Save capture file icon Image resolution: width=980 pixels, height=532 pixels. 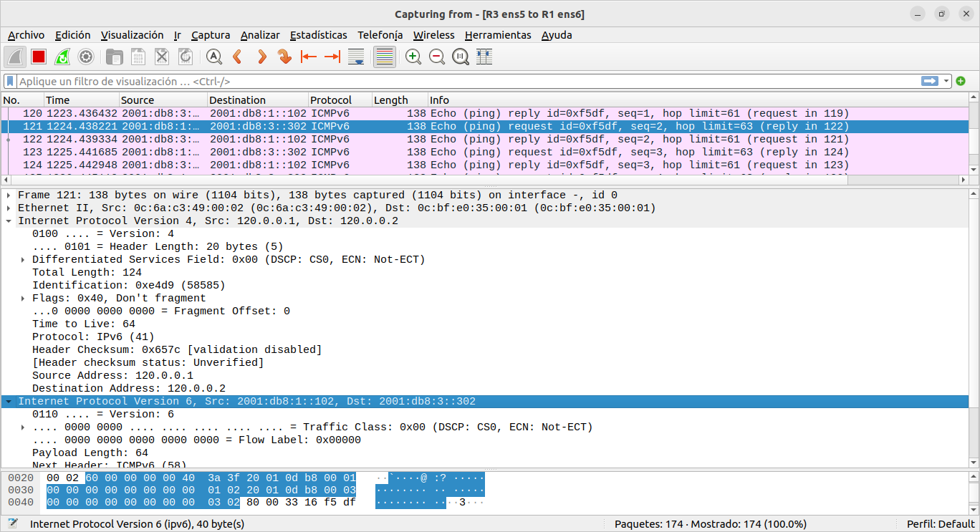coord(138,57)
